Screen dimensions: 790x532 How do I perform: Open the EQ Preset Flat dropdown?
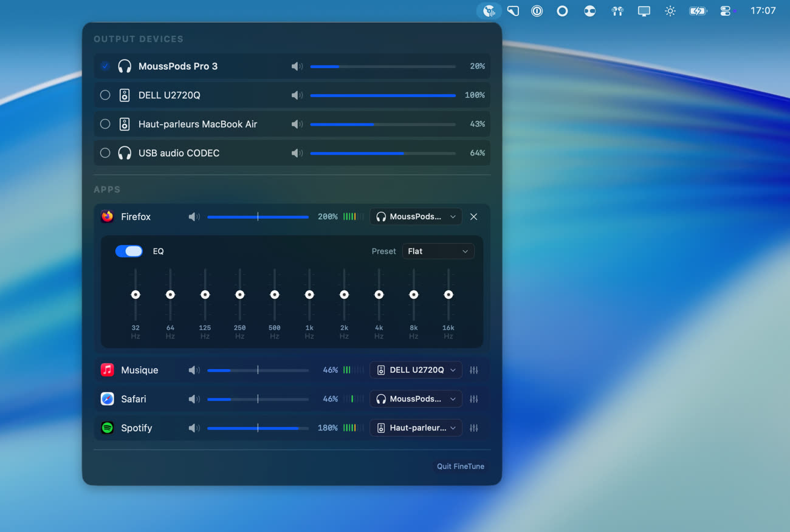tap(438, 251)
